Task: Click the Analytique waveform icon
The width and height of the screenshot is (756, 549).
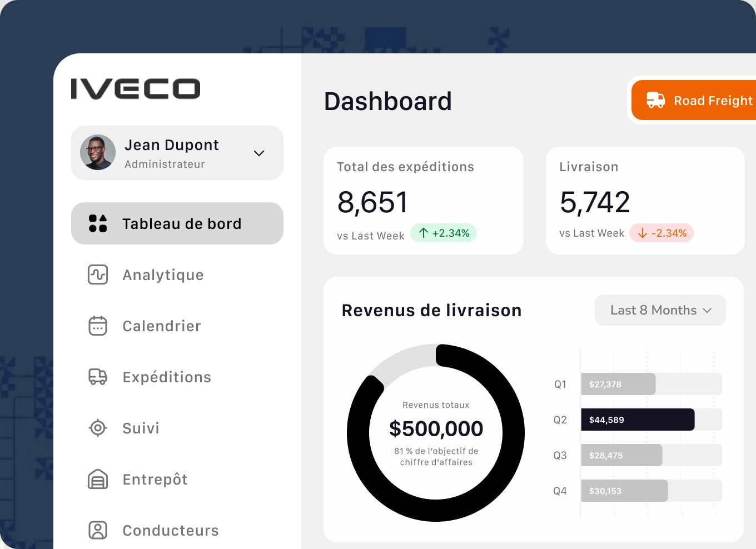Action: coord(98,274)
